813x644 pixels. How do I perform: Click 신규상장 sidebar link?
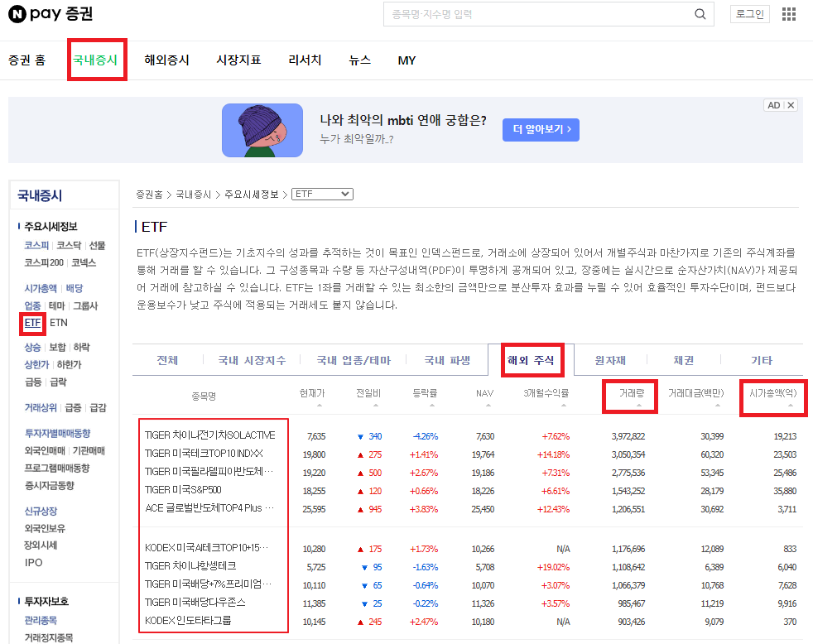pos(41,511)
